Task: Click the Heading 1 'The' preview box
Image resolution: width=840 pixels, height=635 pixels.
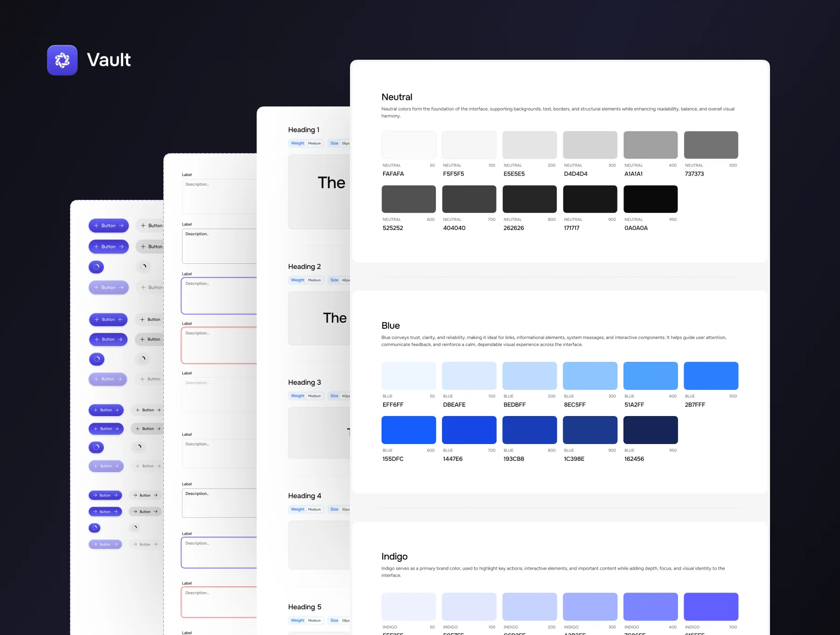Action: pos(319,192)
